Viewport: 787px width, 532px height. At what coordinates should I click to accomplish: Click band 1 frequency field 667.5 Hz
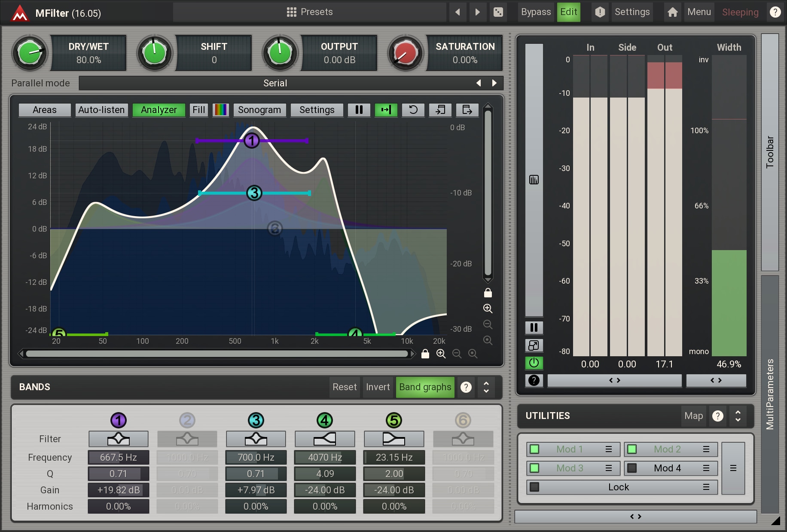[x=119, y=458]
